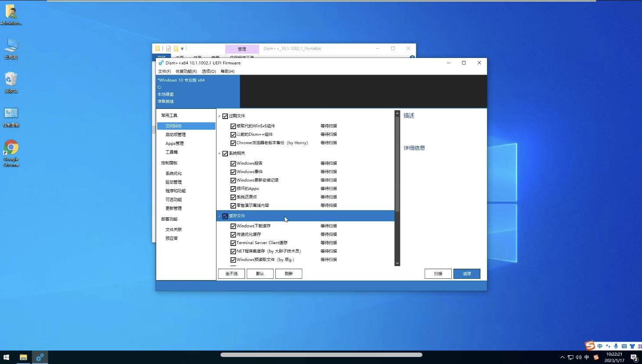Select Appx管理 in the sidebar
The height and width of the screenshot is (364, 642).
(175, 144)
